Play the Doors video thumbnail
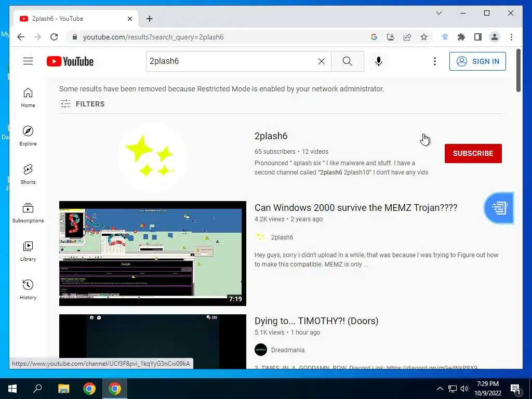The height and width of the screenshot is (399, 532). coord(153,341)
